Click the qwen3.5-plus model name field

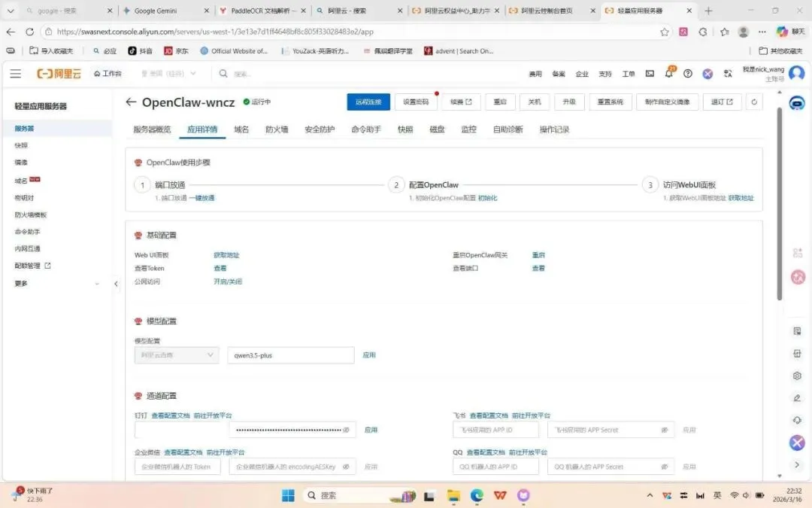[291, 355]
